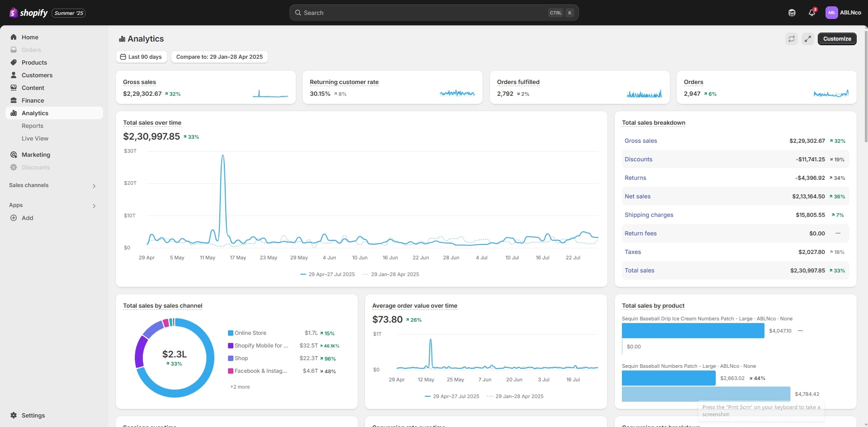Click the Sidekick assistant icon in the top bar

point(792,13)
